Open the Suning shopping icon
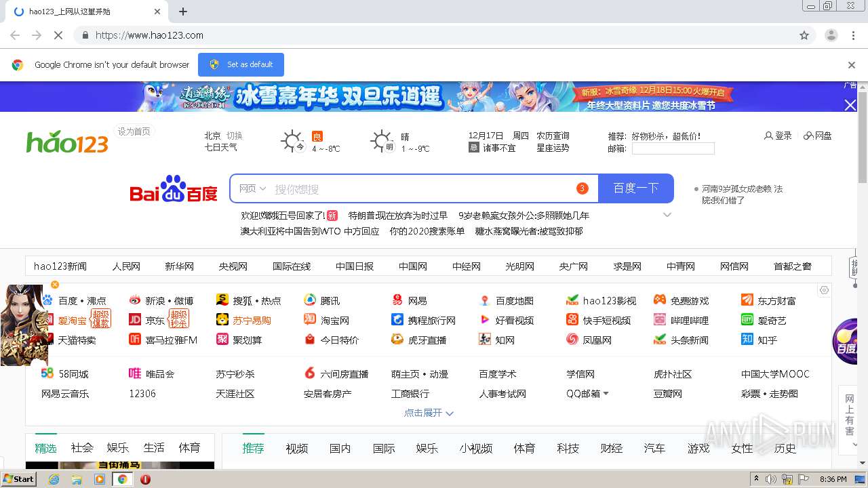Viewport: 868px width, 488px height. (222, 320)
